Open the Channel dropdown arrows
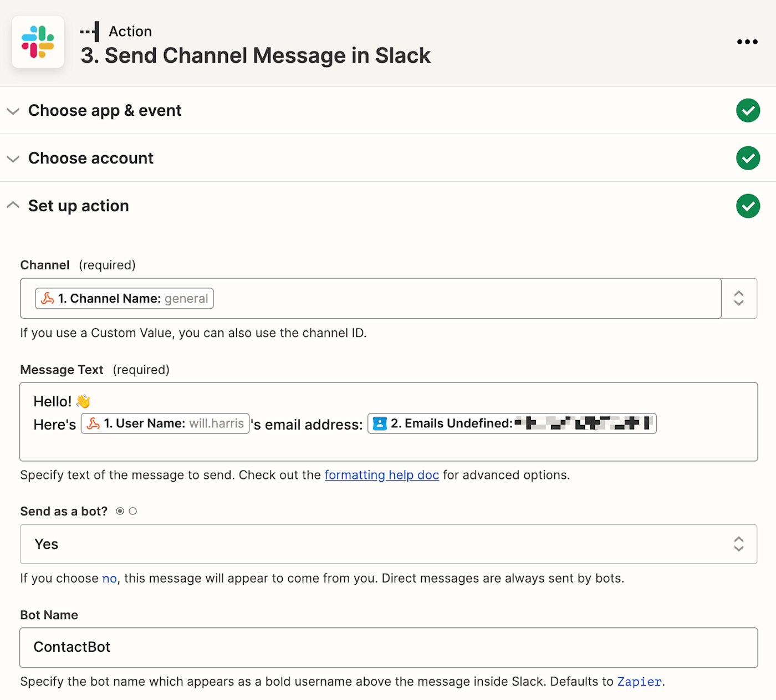 pos(739,298)
